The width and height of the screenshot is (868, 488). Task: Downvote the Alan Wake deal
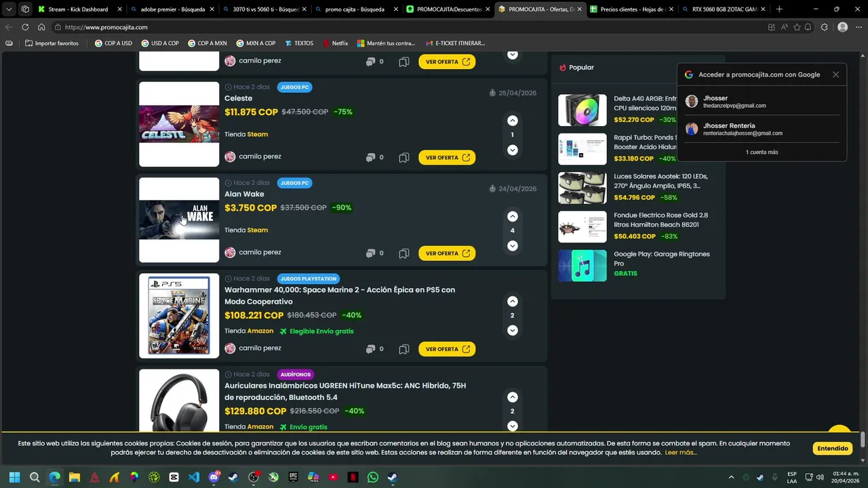[512, 245]
